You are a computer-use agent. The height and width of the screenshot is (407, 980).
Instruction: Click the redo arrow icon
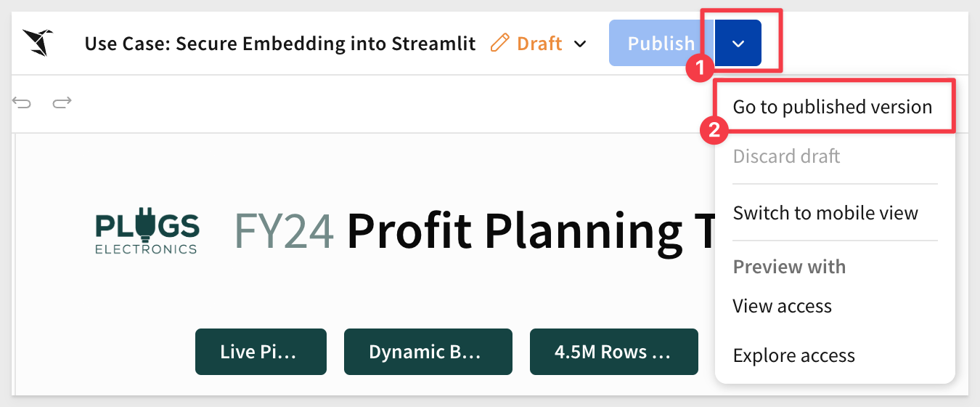click(x=62, y=103)
